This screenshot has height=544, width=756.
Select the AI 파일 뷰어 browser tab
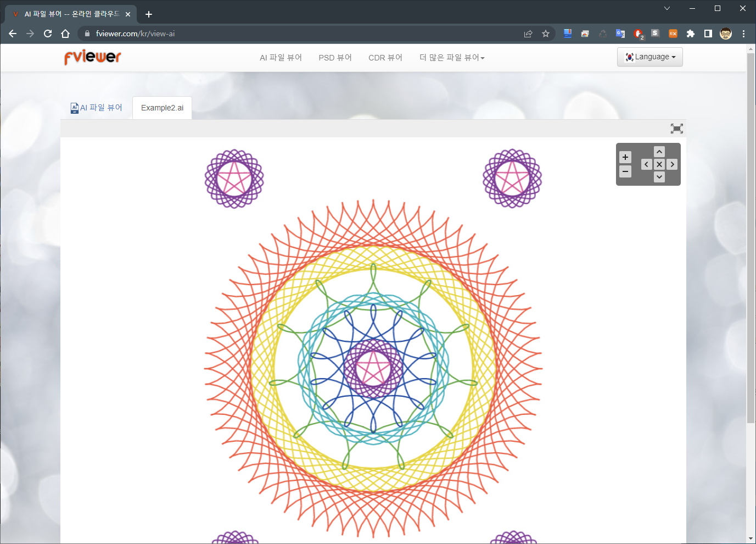pyautogui.click(x=71, y=14)
